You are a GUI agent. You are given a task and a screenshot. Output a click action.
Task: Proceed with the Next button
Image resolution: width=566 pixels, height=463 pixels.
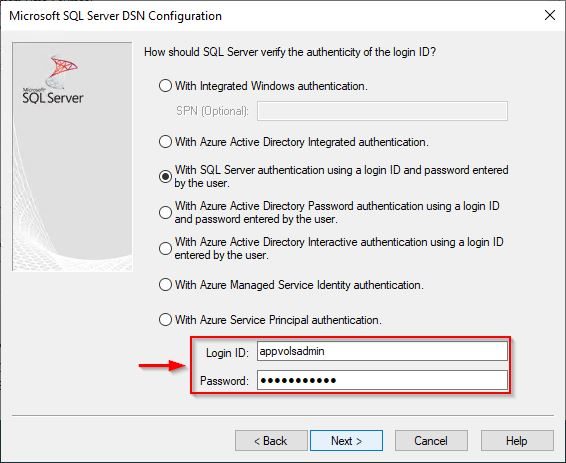(x=347, y=441)
